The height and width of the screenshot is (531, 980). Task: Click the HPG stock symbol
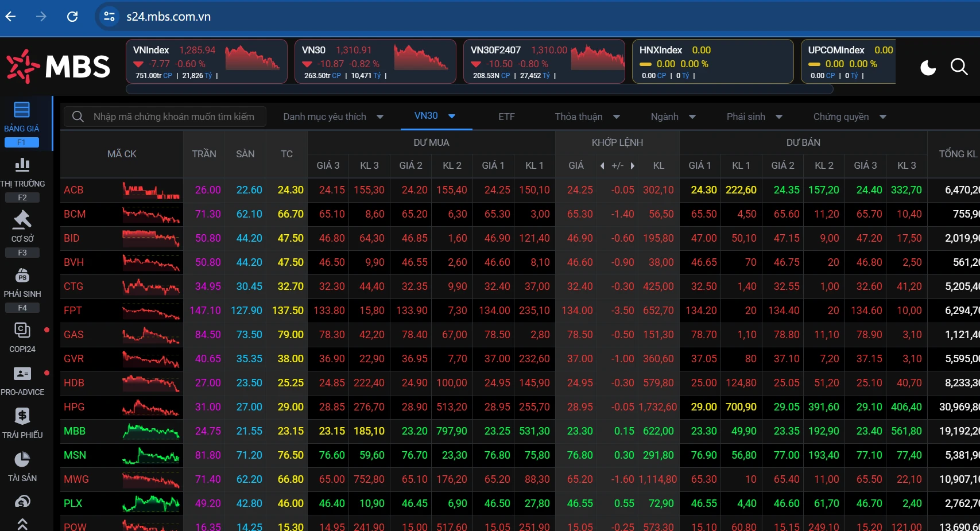74,407
